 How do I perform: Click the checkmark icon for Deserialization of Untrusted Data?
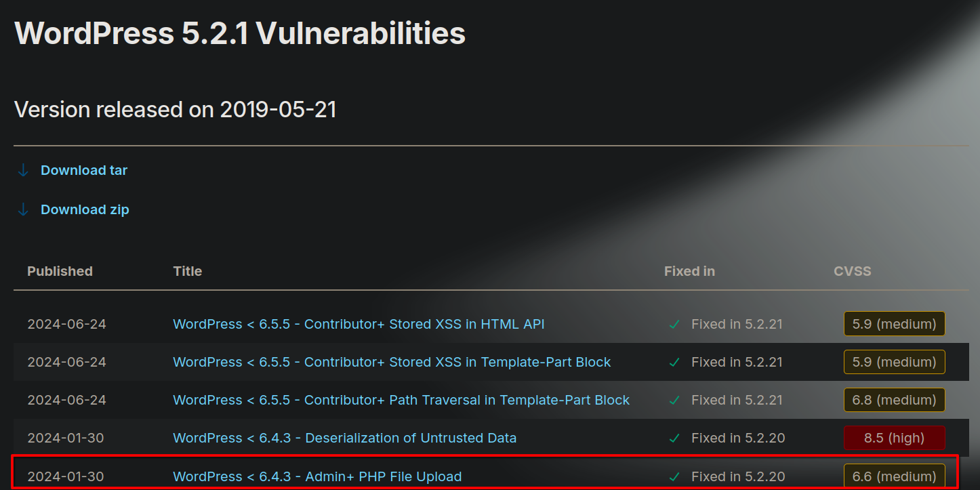pyautogui.click(x=674, y=438)
